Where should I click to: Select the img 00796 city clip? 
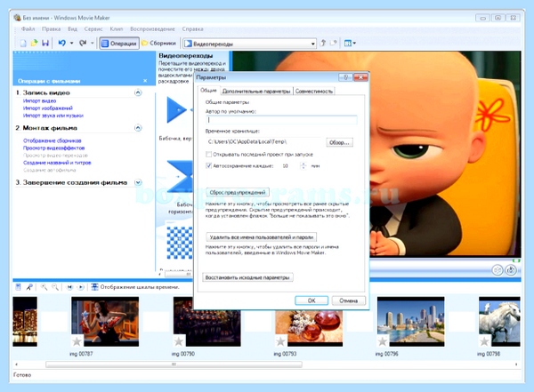point(410,322)
